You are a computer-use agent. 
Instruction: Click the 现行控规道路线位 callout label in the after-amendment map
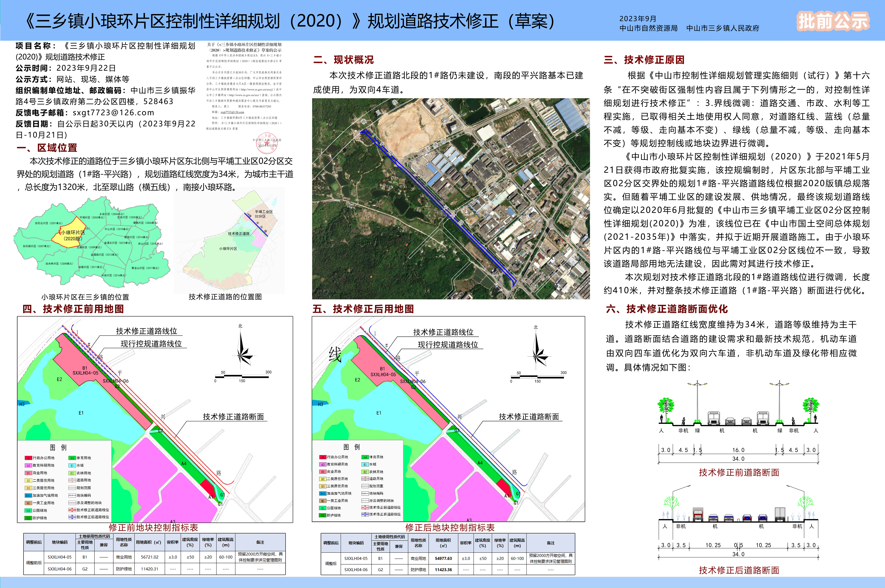(x=448, y=345)
